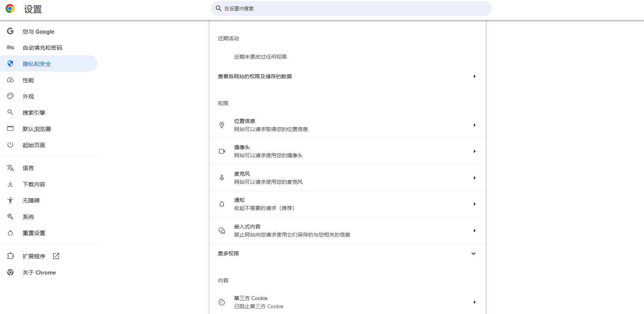This screenshot has height=314, width=644.
Task: Select 隐私和安全 in sidebar
Action: coord(49,64)
